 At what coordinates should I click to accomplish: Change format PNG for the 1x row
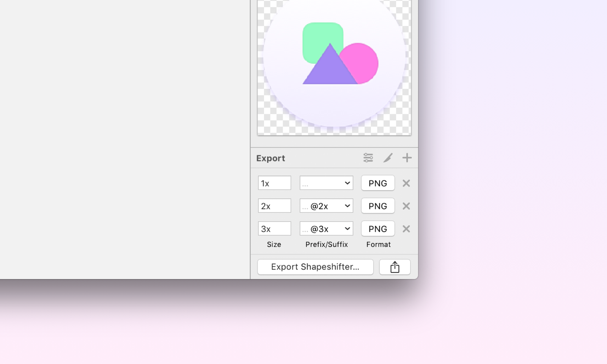click(377, 183)
